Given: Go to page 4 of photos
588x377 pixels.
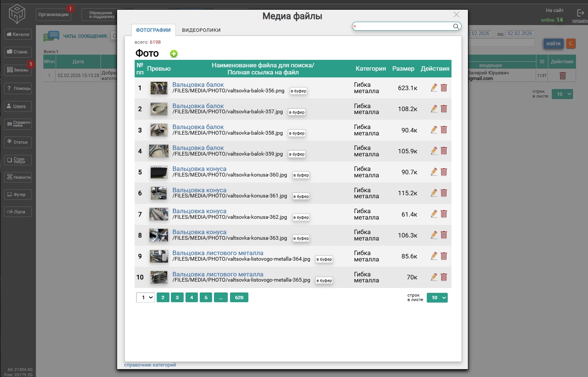Looking at the screenshot, I should [x=192, y=298].
